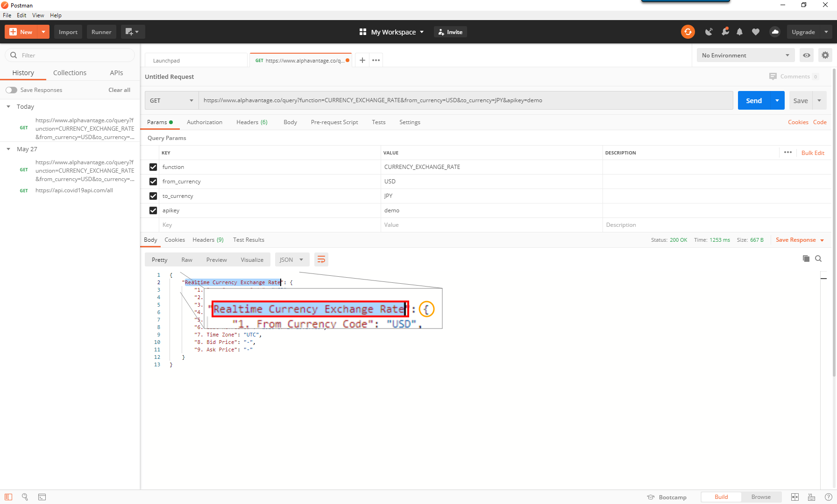This screenshot has height=504, width=837.
Task: Toggle Save Responses switch
Action: coord(12,90)
